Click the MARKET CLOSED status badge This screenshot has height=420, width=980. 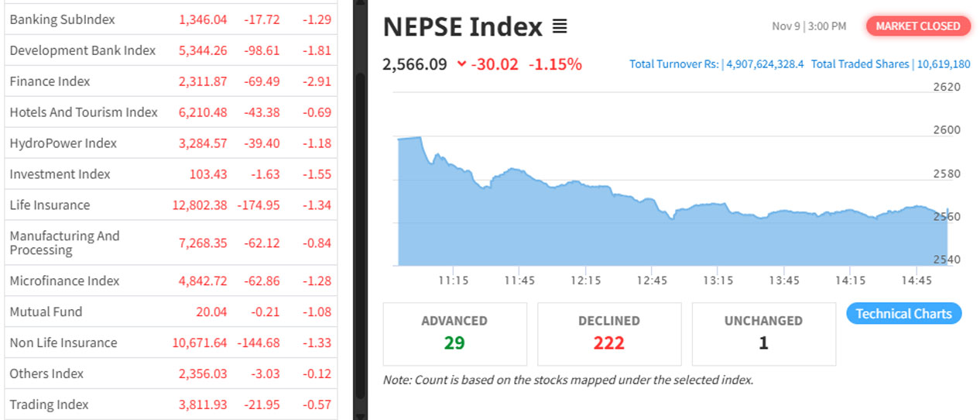[x=917, y=26]
